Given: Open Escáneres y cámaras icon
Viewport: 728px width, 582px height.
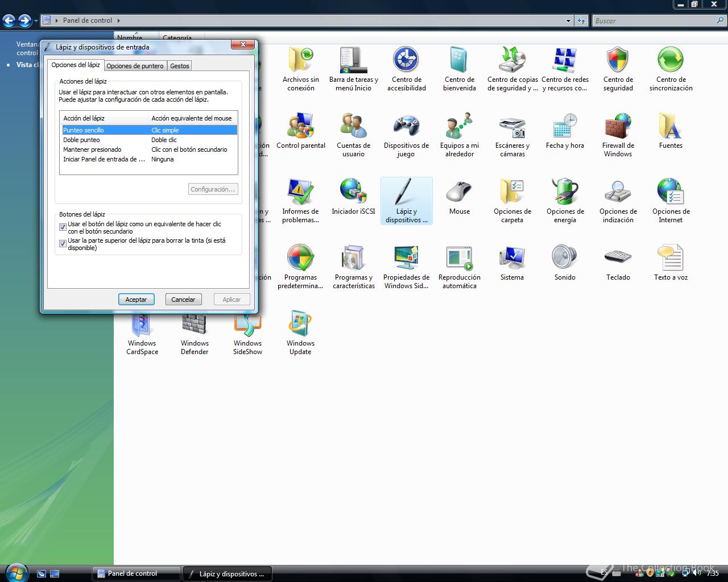Looking at the screenshot, I should pyautogui.click(x=512, y=135).
